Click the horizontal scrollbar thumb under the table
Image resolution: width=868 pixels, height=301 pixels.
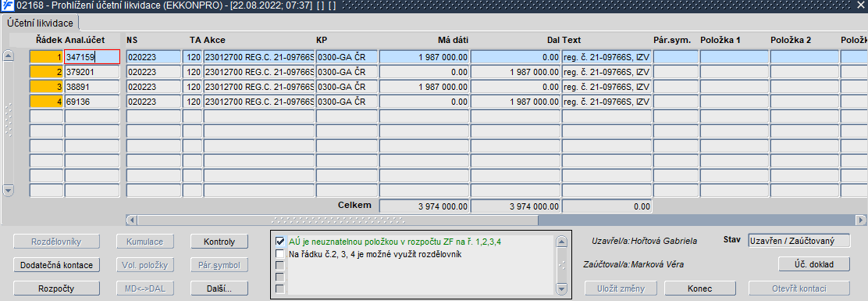tap(337, 220)
